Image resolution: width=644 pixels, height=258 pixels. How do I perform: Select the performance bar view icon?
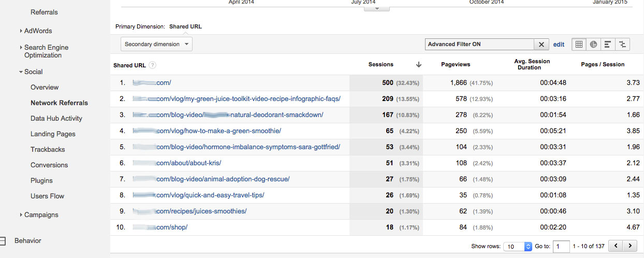(608, 45)
